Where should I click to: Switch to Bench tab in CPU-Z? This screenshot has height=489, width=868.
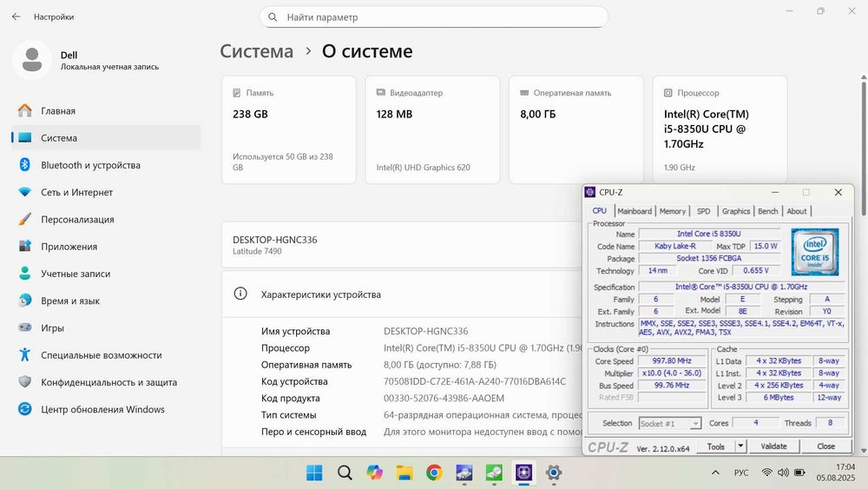[x=768, y=211]
